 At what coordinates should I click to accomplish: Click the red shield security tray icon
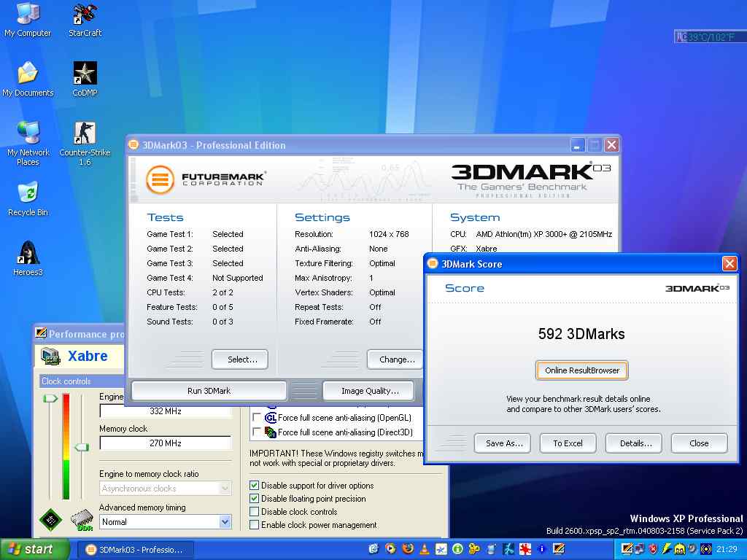(x=653, y=549)
